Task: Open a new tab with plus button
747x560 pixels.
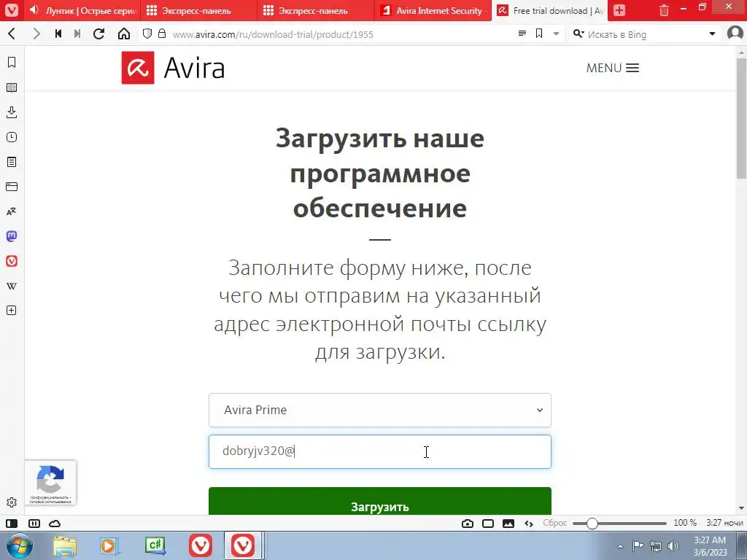Action: 619,10
